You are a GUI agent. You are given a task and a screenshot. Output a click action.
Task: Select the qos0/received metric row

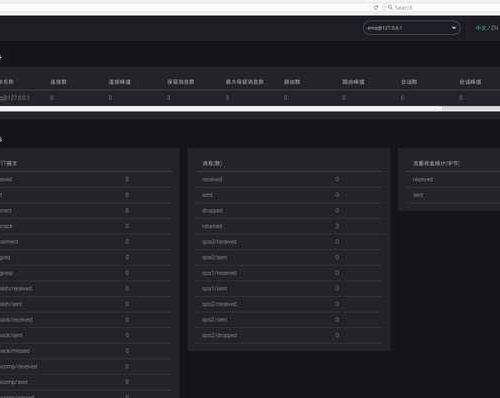click(289, 242)
